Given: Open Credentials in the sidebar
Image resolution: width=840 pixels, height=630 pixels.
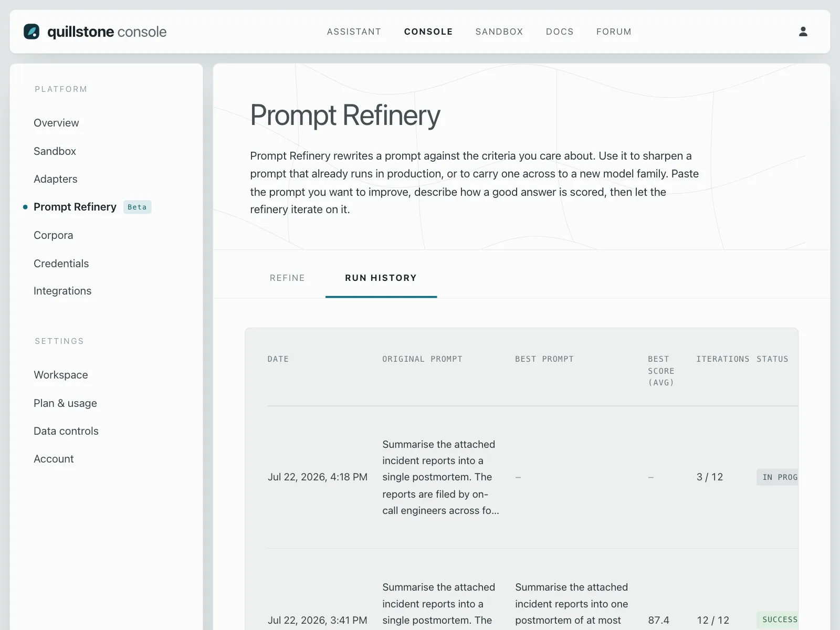Looking at the screenshot, I should [61, 264].
